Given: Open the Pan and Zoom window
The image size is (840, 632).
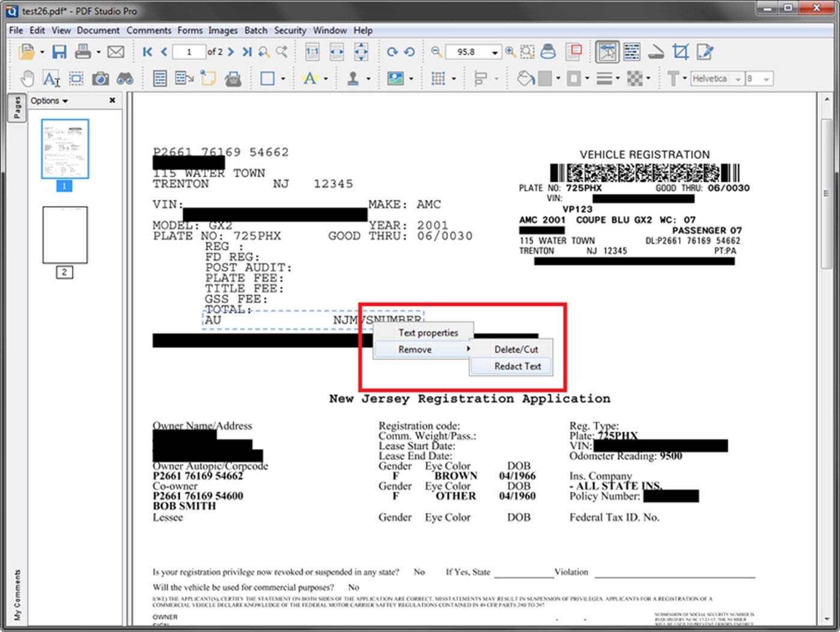Looking at the screenshot, I should point(575,52).
